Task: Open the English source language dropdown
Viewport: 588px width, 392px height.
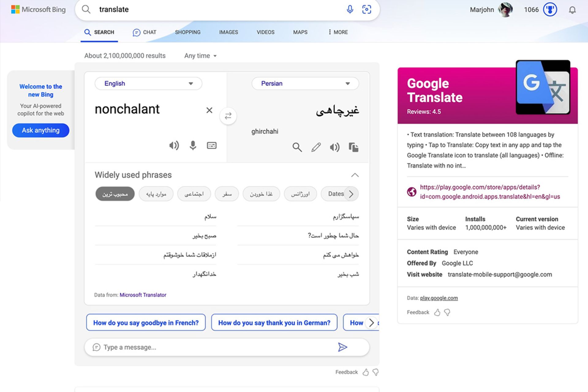Action: pyautogui.click(x=148, y=84)
